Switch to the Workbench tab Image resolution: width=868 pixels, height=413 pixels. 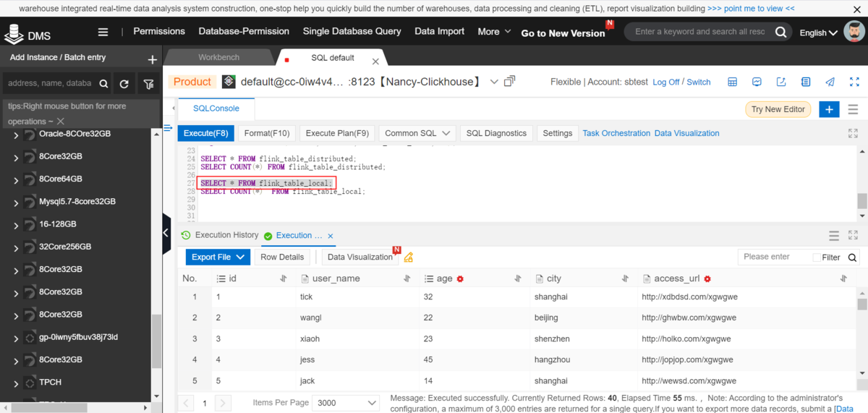tap(220, 57)
